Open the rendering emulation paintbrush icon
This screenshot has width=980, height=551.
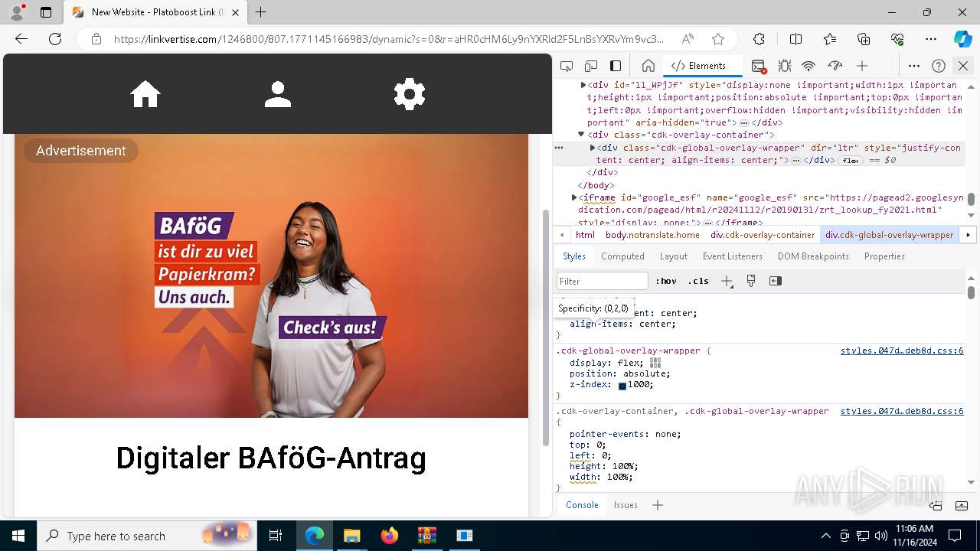(x=751, y=281)
